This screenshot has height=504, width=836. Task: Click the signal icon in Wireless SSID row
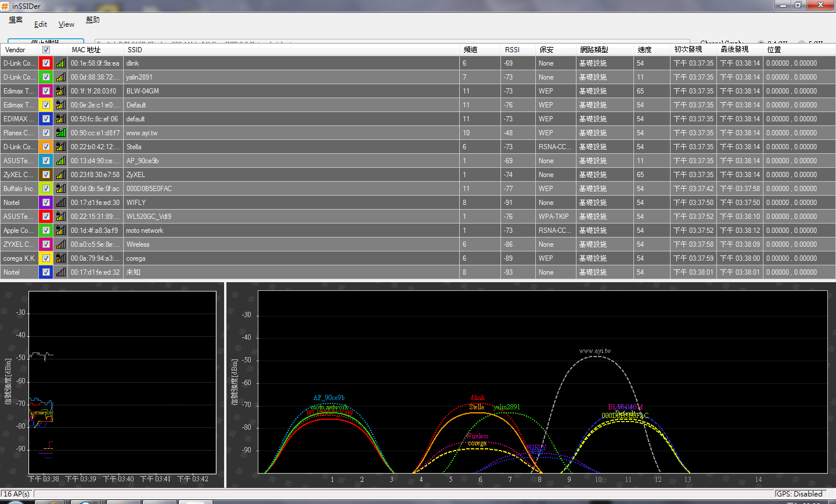60,244
